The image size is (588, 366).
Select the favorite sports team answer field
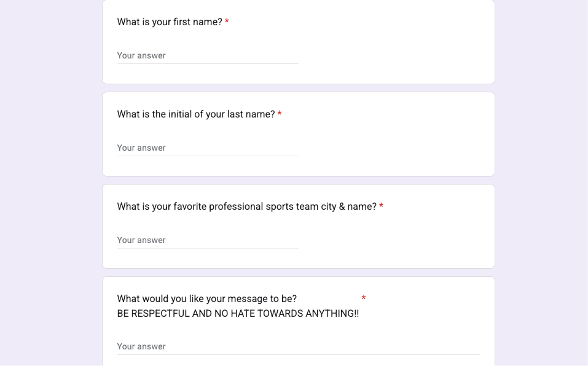(207, 241)
